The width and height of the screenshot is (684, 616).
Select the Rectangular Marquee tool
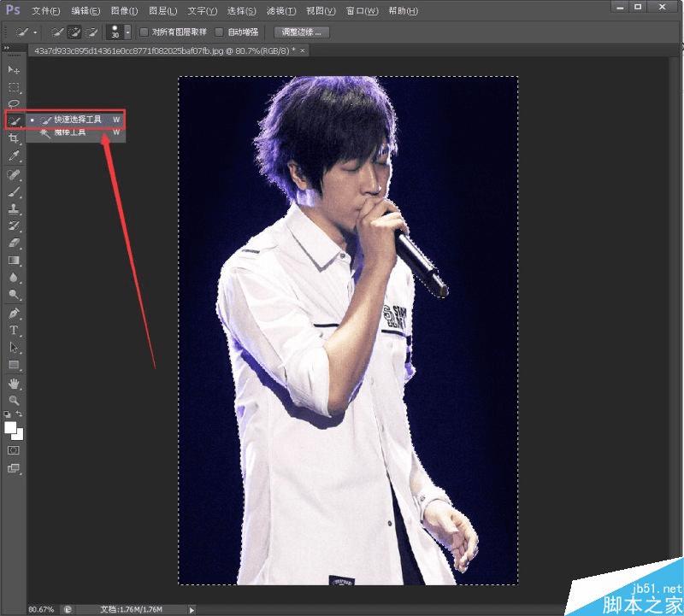14,87
